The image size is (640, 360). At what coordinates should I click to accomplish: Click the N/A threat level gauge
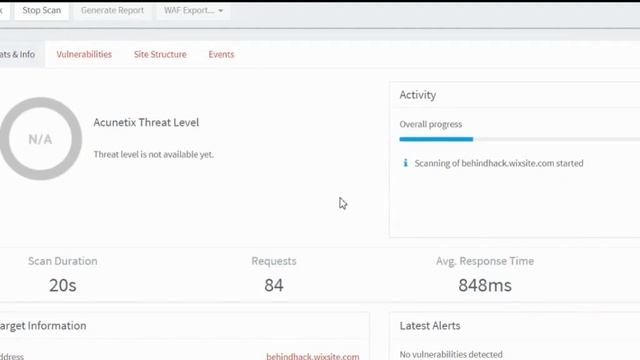coord(40,139)
